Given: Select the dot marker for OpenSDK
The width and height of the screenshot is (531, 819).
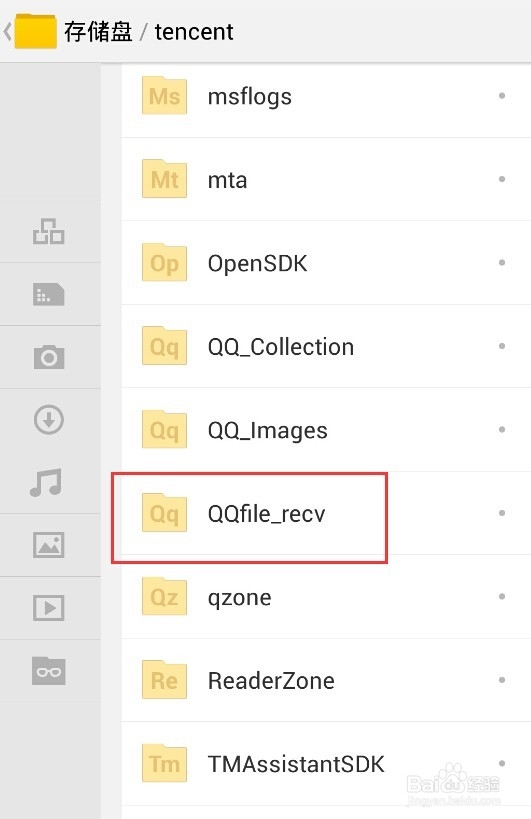Looking at the screenshot, I should pos(502,263).
